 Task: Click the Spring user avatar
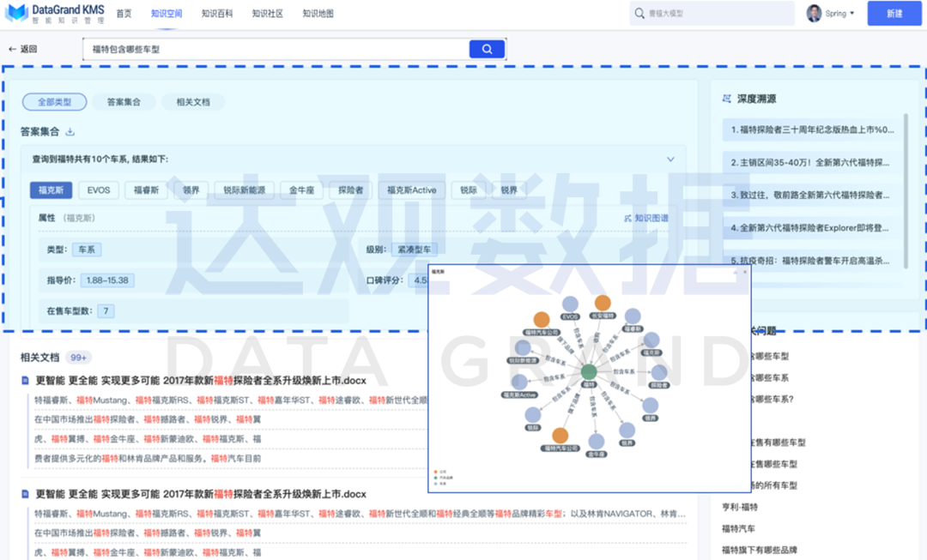tap(814, 13)
